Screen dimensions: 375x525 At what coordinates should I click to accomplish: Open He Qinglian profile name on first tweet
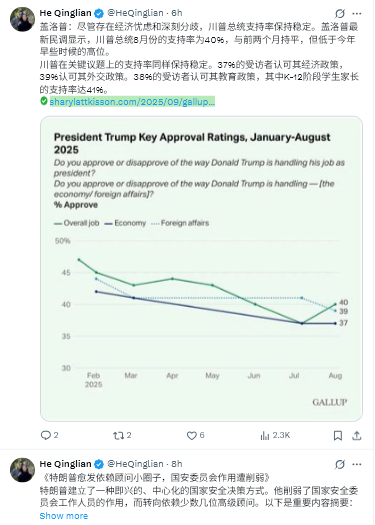click(x=65, y=13)
